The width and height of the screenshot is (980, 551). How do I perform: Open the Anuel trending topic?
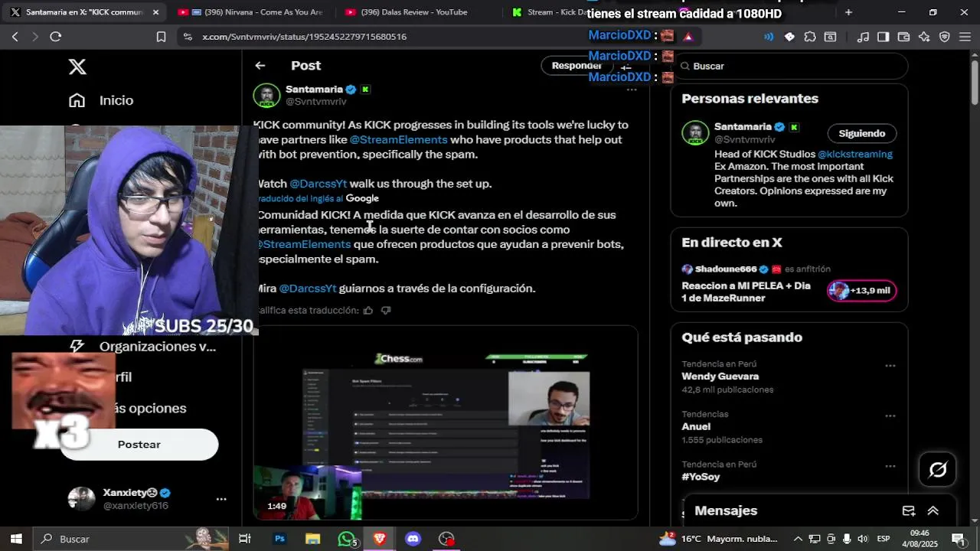point(696,427)
